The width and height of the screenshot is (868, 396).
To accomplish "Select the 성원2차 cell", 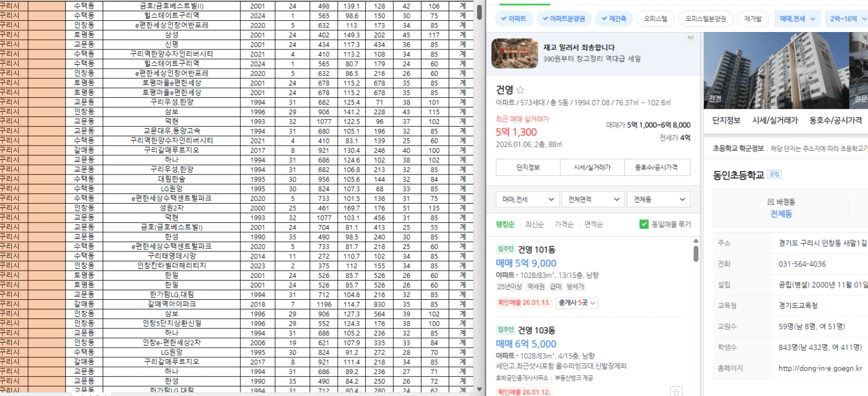I will tap(171, 209).
